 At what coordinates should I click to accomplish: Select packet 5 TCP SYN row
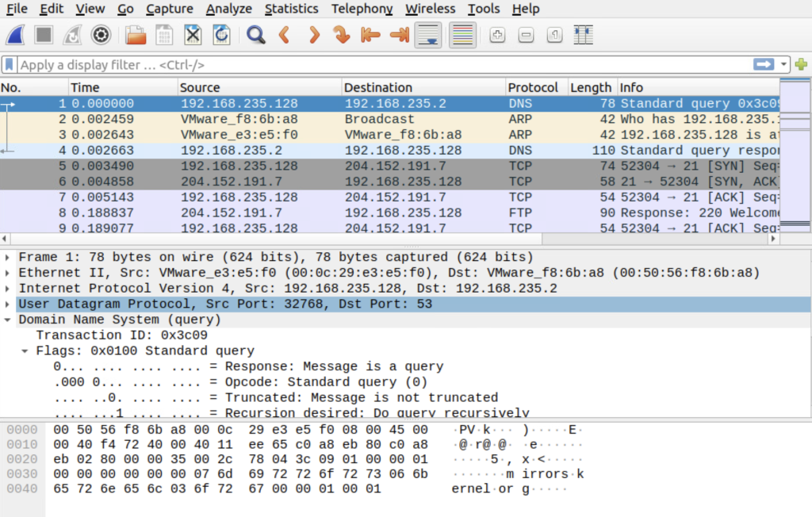click(x=389, y=166)
